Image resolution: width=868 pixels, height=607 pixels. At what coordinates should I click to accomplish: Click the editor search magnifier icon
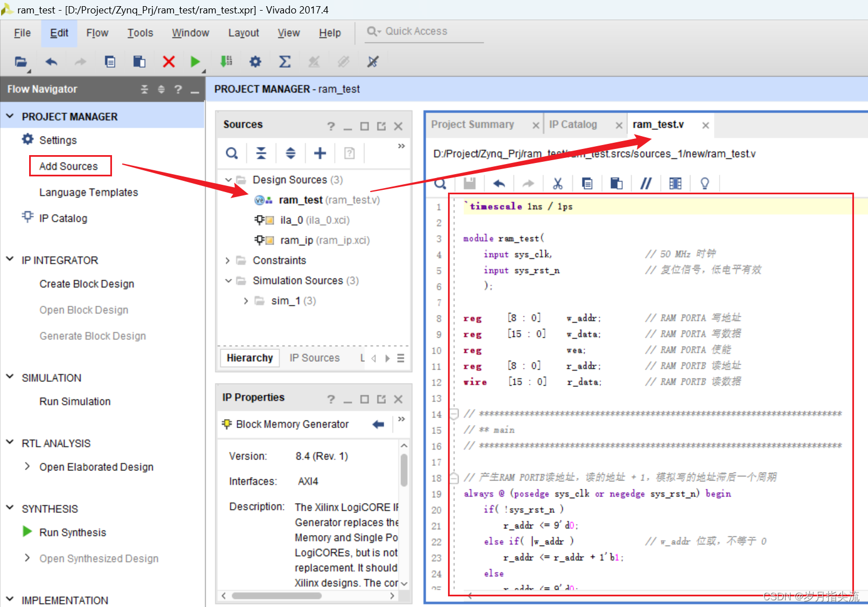pos(441,184)
